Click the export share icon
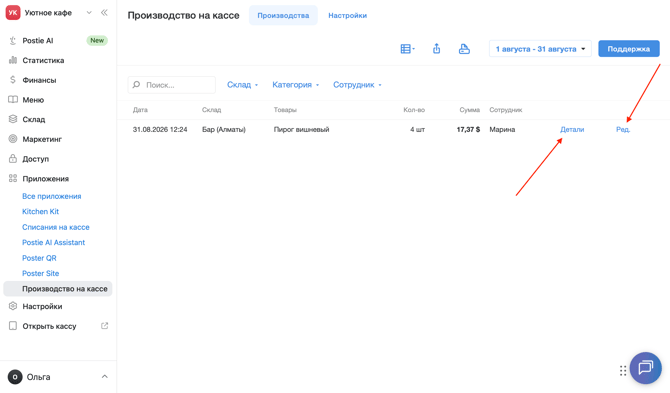 coord(436,49)
